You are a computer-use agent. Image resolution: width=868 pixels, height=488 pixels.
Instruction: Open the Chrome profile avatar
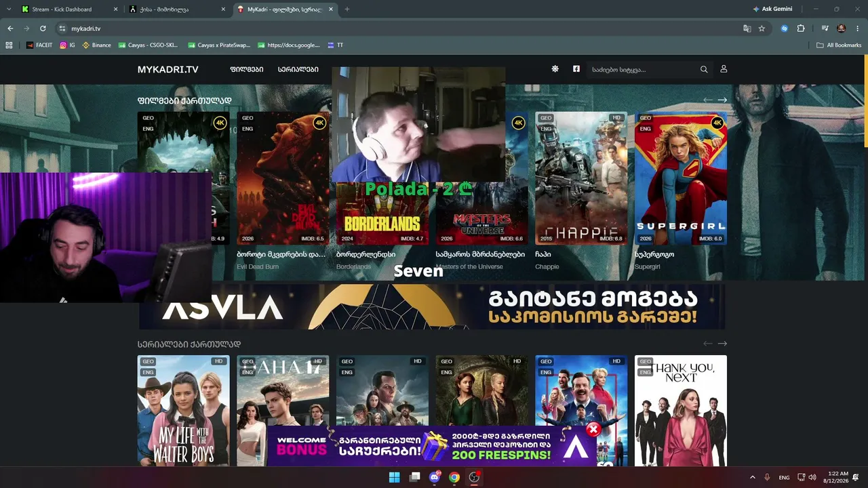click(x=842, y=28)
